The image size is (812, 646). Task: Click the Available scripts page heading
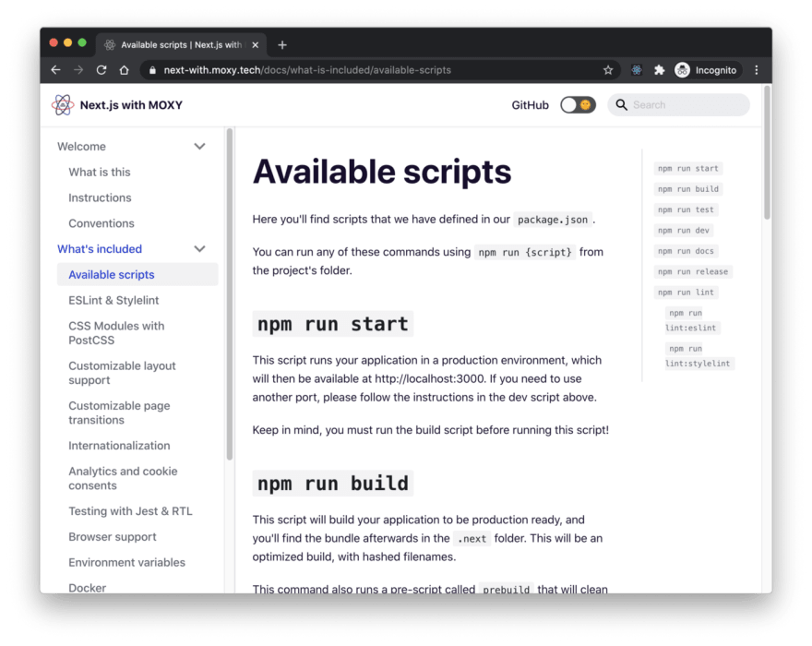click(382, 172)
